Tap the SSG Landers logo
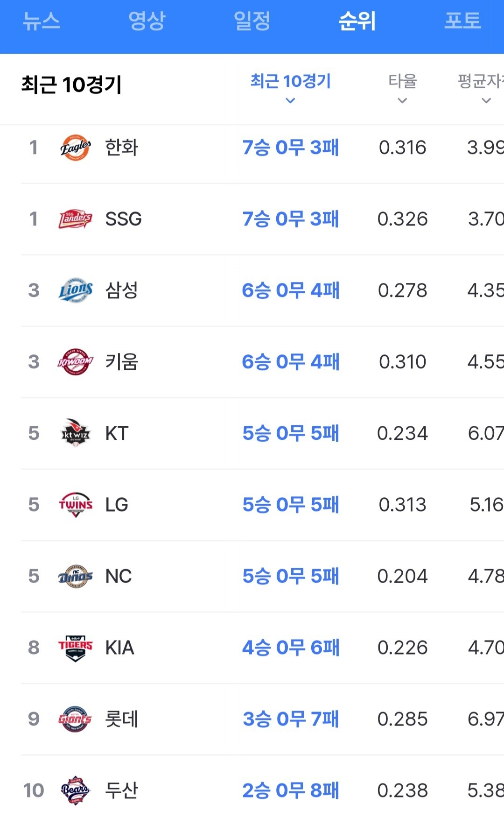The image size is (504, 825). [75, 219]
